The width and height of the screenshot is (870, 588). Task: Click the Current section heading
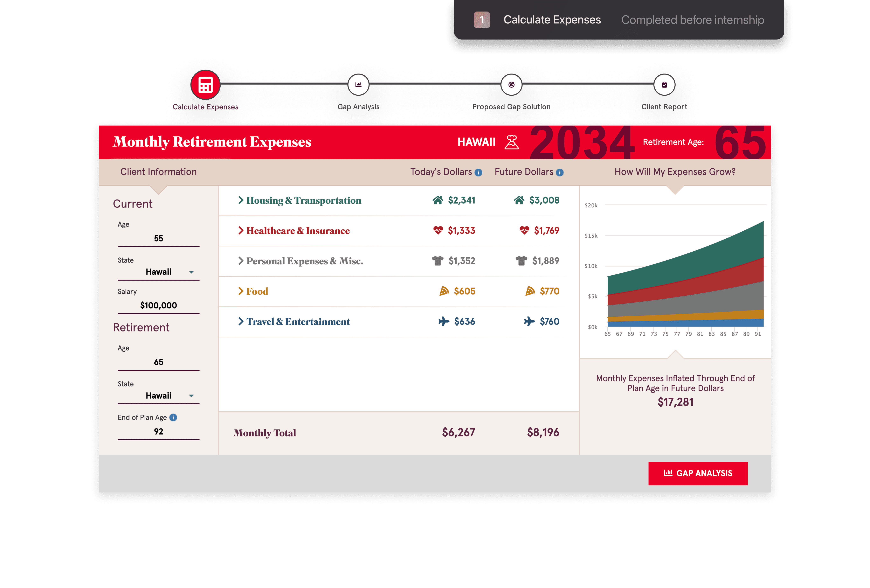pyautogui.click(x=132, y=204)
